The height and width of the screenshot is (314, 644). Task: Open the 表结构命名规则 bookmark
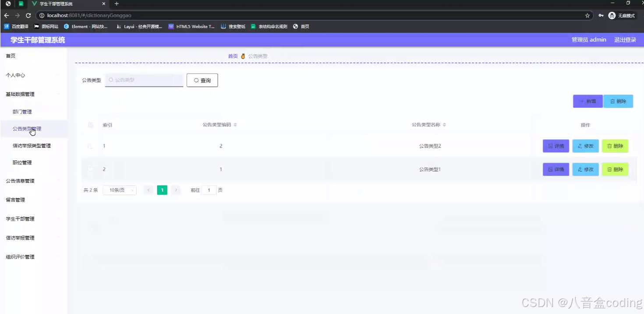269,26
